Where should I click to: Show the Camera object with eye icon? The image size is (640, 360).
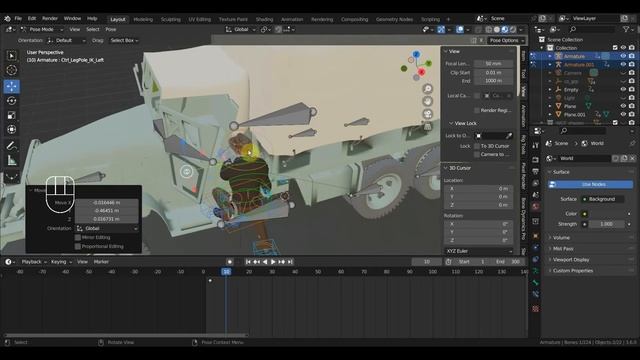(623, 73)
